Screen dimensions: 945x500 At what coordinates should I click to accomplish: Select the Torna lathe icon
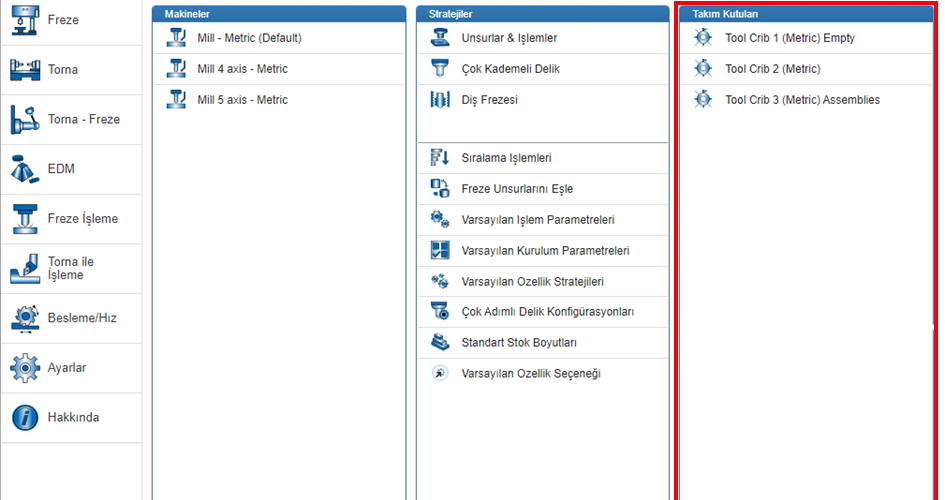(x=25, y=70)
